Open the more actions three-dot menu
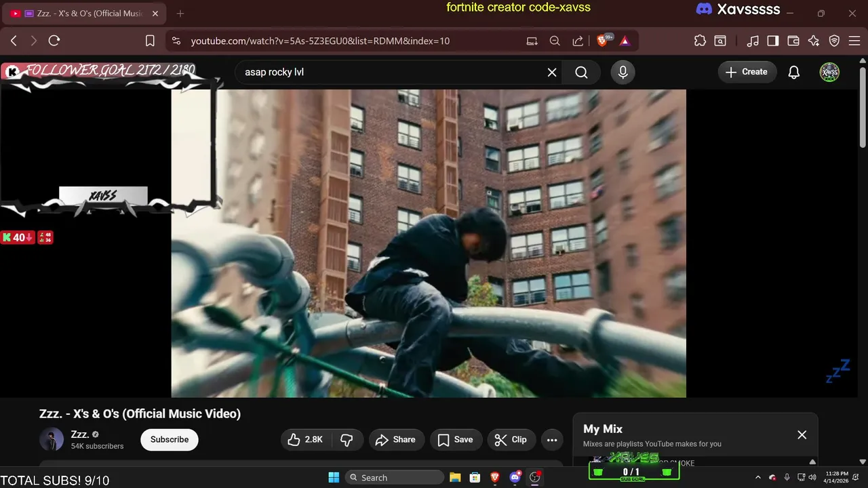The height and width of the screenshot is (488, 868). point(552,440)
